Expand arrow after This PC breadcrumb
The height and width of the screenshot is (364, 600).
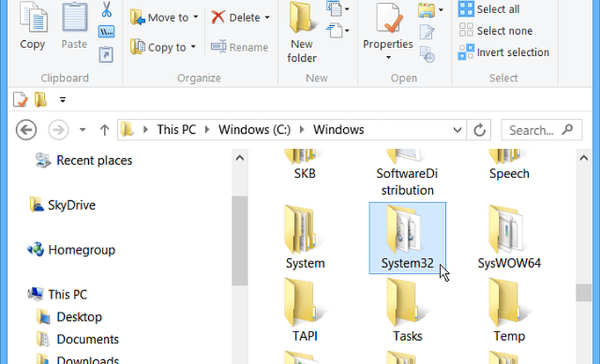pos(207,130)
